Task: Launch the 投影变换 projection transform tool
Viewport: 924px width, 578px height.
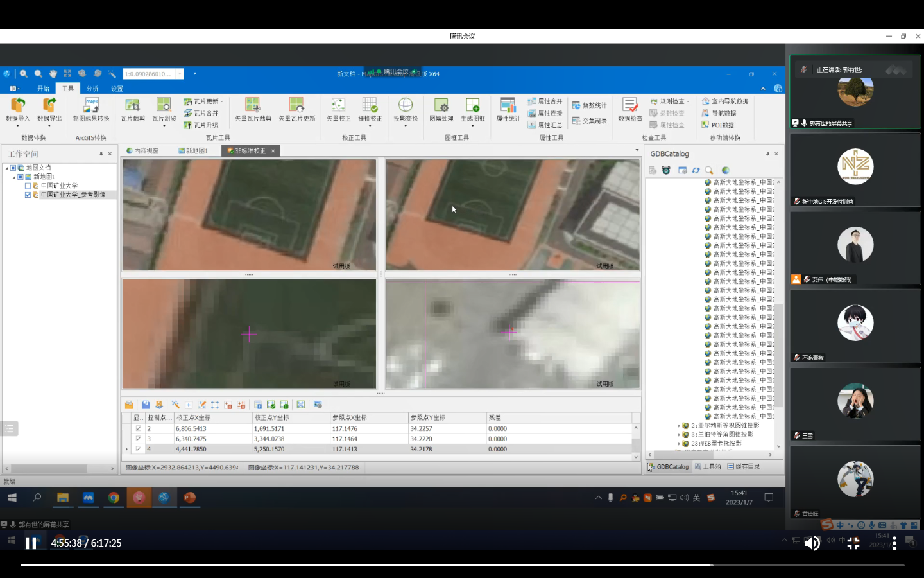Action: click(x=406, y=105)
